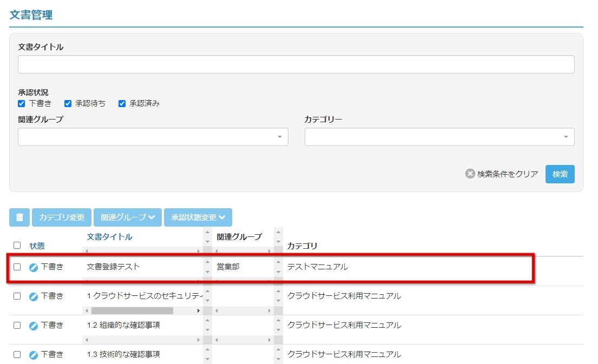This screenshot has height=364, width=598.
Task: Expand the 承認状態変更 dropdown button
Action: click(x=198, y=217)
